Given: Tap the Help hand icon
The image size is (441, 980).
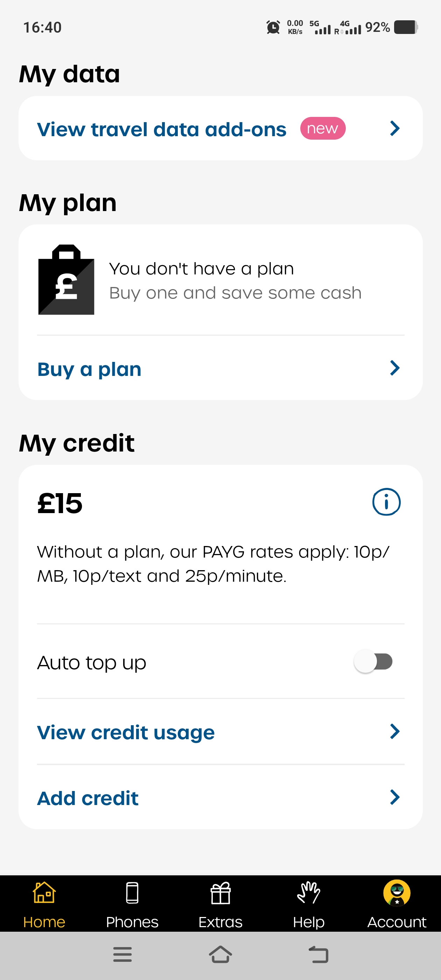Looking at the screenshot, I should (x=309, y=893).
